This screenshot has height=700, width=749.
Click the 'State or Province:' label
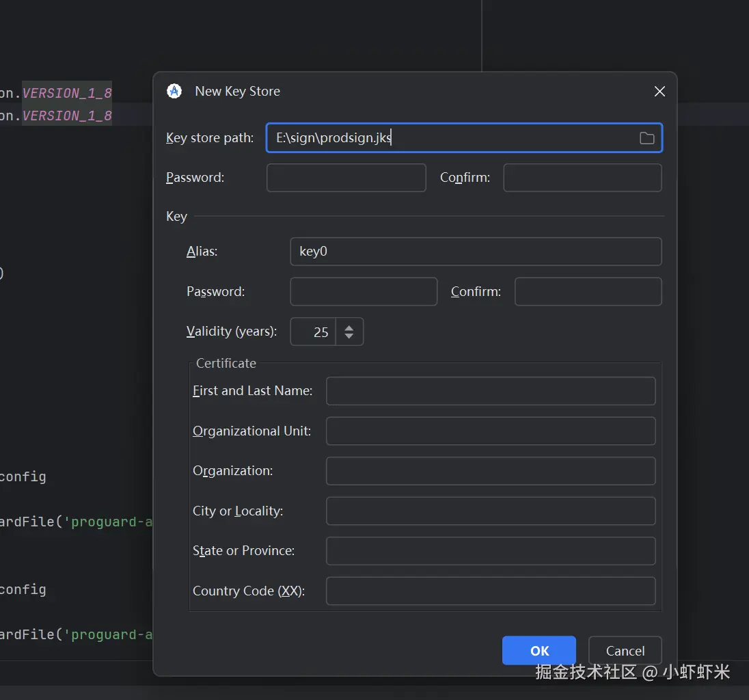click(x=243, y=551)
